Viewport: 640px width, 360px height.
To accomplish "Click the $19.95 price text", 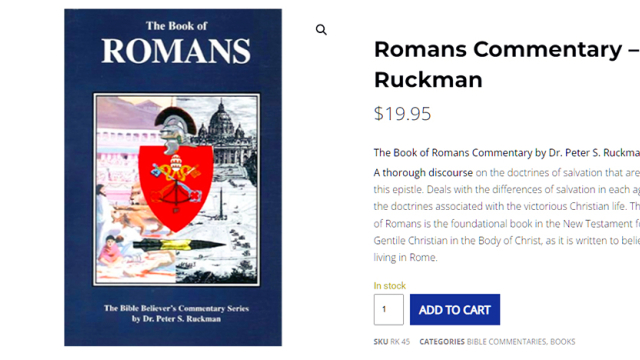I will tap(402, 114).
